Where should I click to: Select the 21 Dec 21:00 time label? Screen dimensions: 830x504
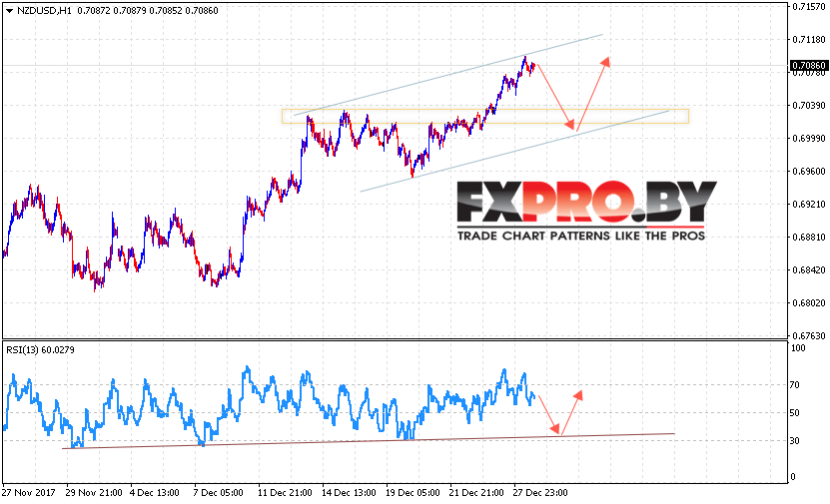(476, 493)
